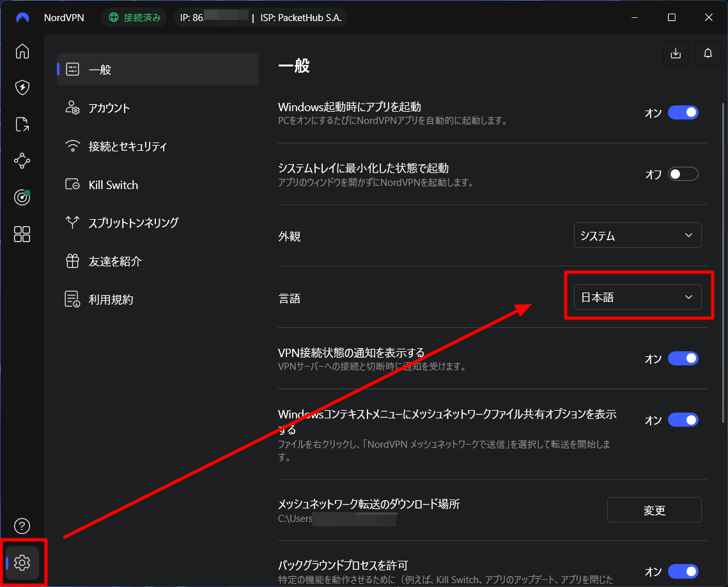Open the Home screen via sidebar icon
This screenshot has width=728, height=587.
tap(22, 52)
